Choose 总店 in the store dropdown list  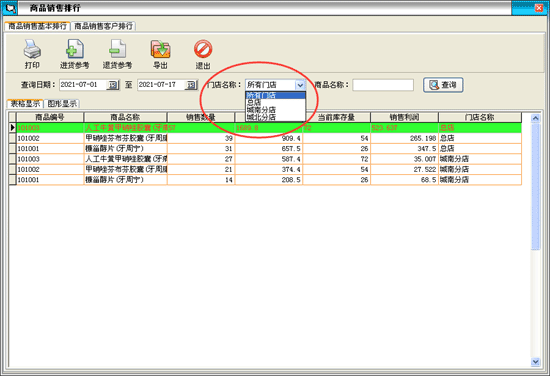point(275,102)
